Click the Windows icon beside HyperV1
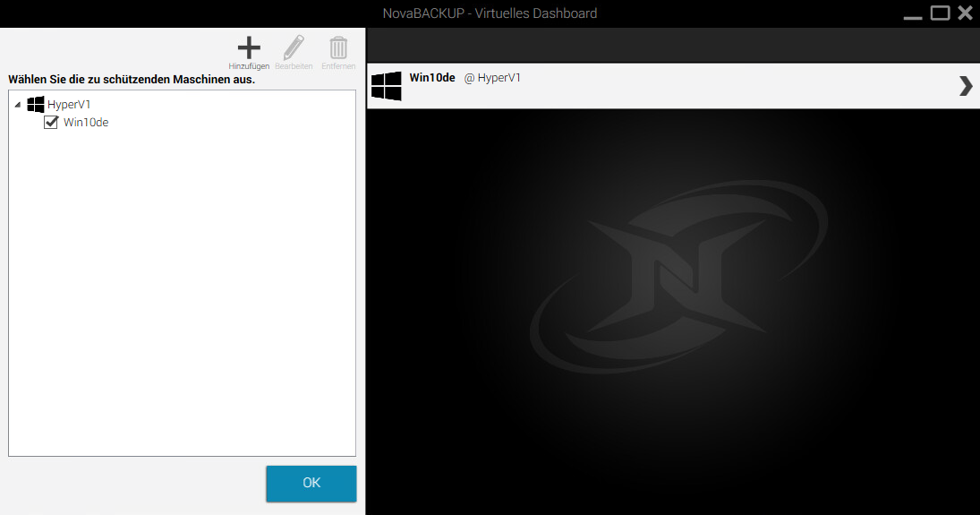The width and height of the screenshot is (980, 515). [36, 105]
